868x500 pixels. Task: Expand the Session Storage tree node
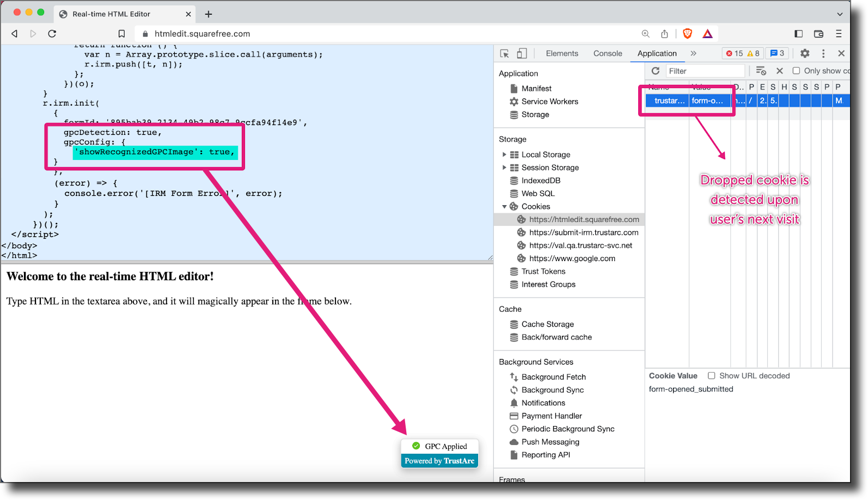504,168
